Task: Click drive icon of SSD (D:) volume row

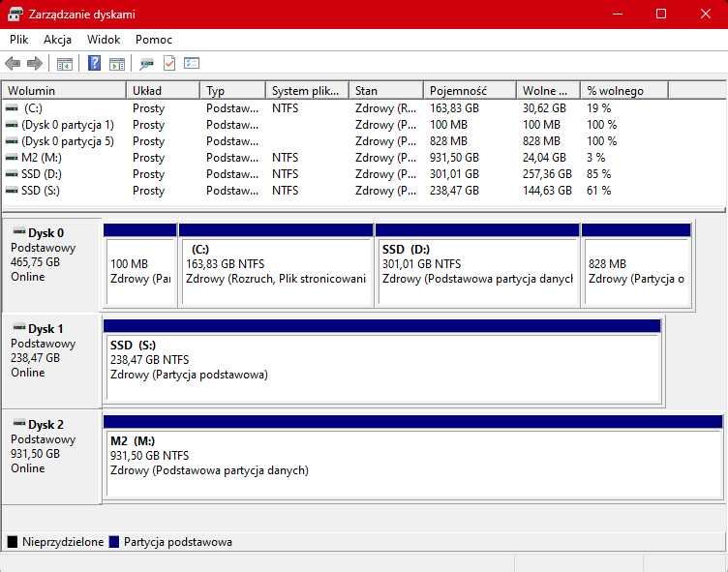Action: pos(12,174)
